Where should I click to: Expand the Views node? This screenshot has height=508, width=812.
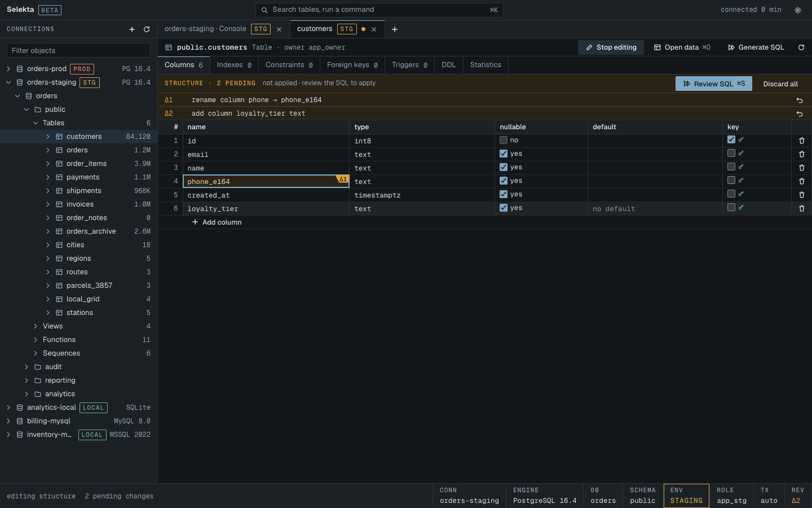pos(36,326)
